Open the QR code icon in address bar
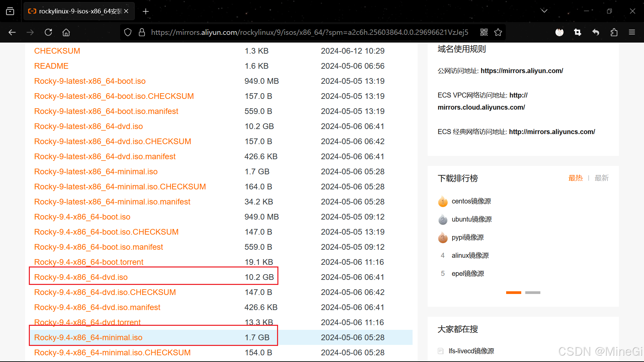 coord(484,32)
